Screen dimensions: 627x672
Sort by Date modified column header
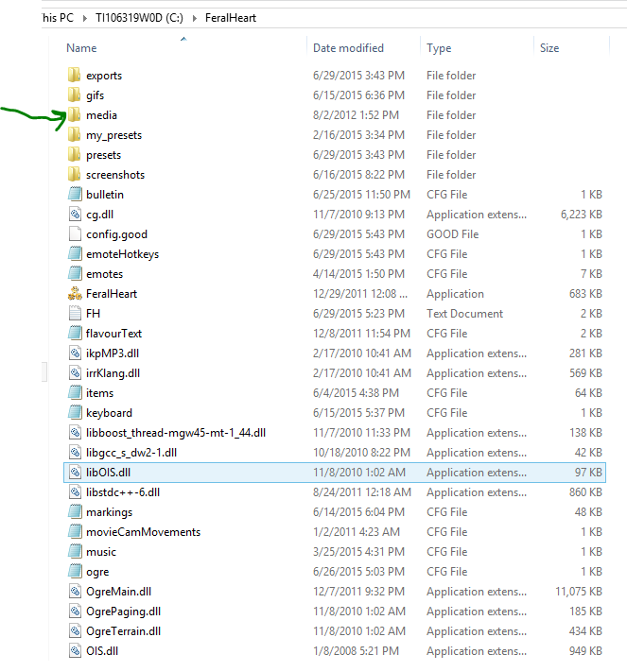pyautogui.click(x=348, y=48)
